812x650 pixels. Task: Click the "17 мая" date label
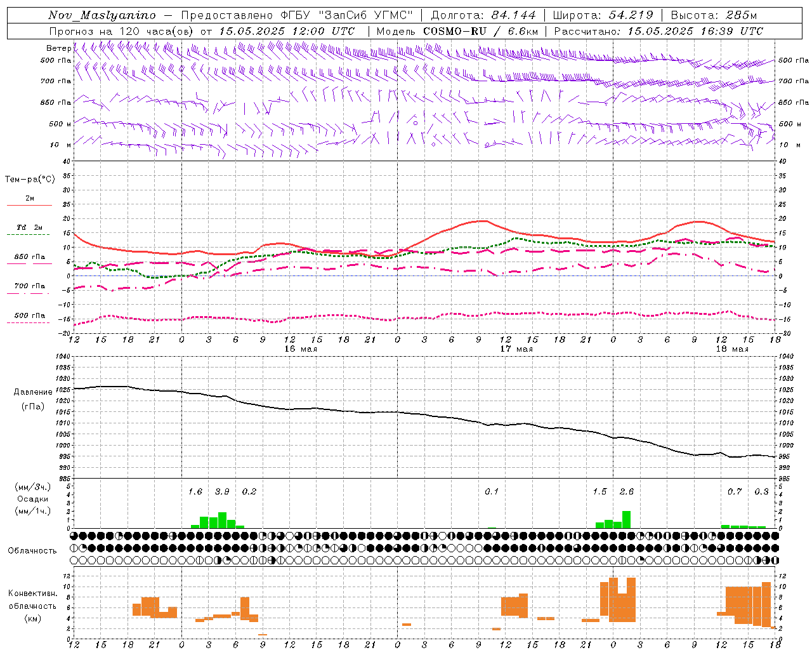[x=516, y=349]
